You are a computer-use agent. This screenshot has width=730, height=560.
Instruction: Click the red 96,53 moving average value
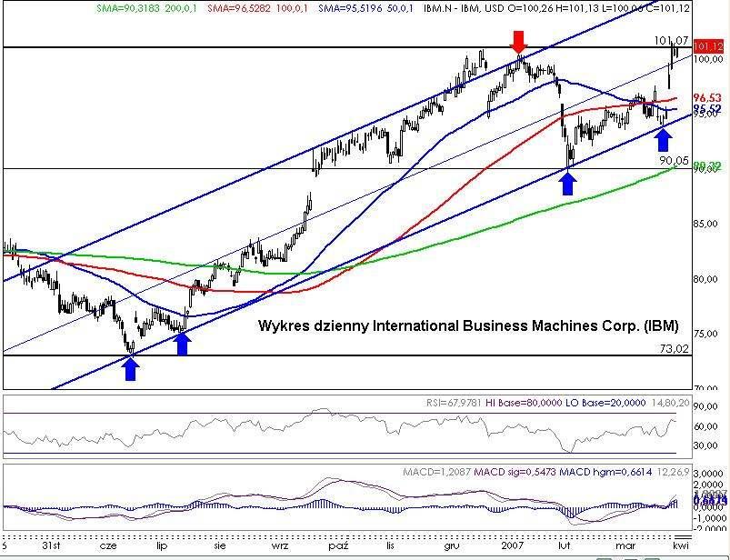pyautogui.click(x=707, y=98)
